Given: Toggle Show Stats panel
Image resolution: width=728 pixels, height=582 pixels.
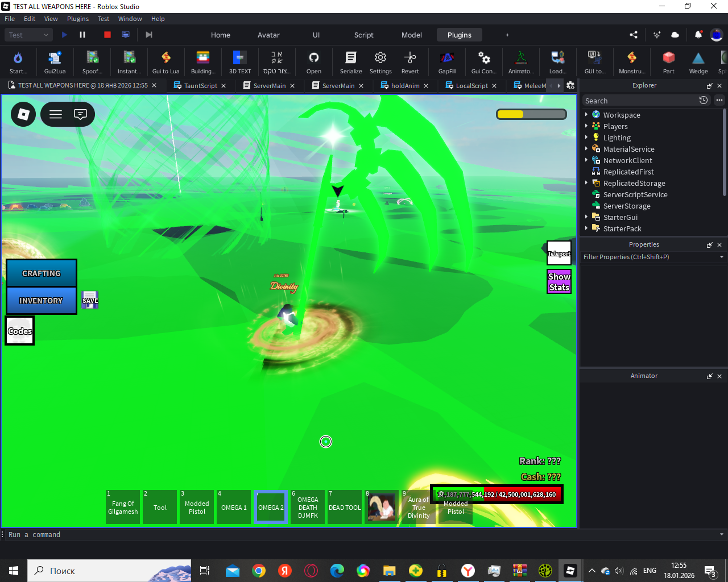Looking at the screenshot, I should [559, 281].
